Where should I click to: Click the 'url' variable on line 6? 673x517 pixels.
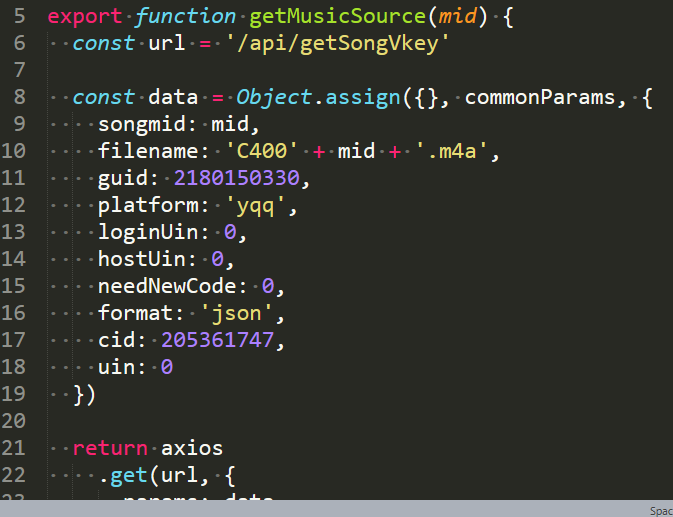(x=167, y=43)
